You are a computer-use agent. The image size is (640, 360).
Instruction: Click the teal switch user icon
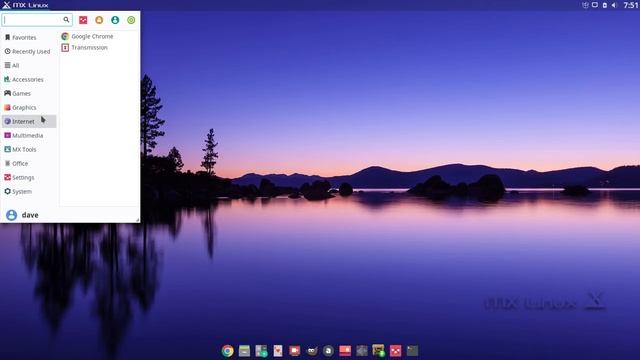tap(115, 20)
